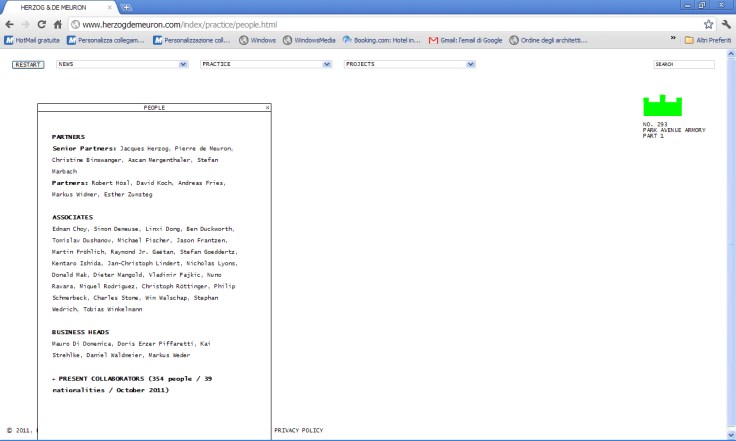Screen dimensions: 736x441
Task: Click the browser Forward arrow
Action: [x=25, y=23]
